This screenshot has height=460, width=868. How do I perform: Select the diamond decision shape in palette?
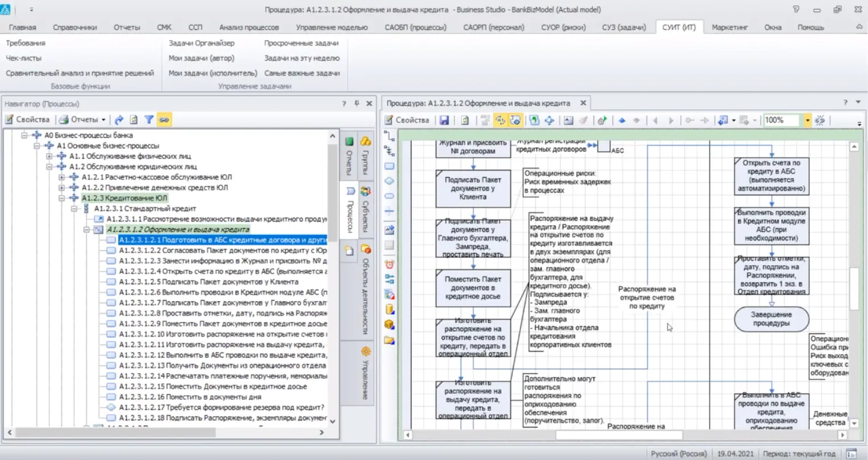pyautogui.click(x=389, y=181)
